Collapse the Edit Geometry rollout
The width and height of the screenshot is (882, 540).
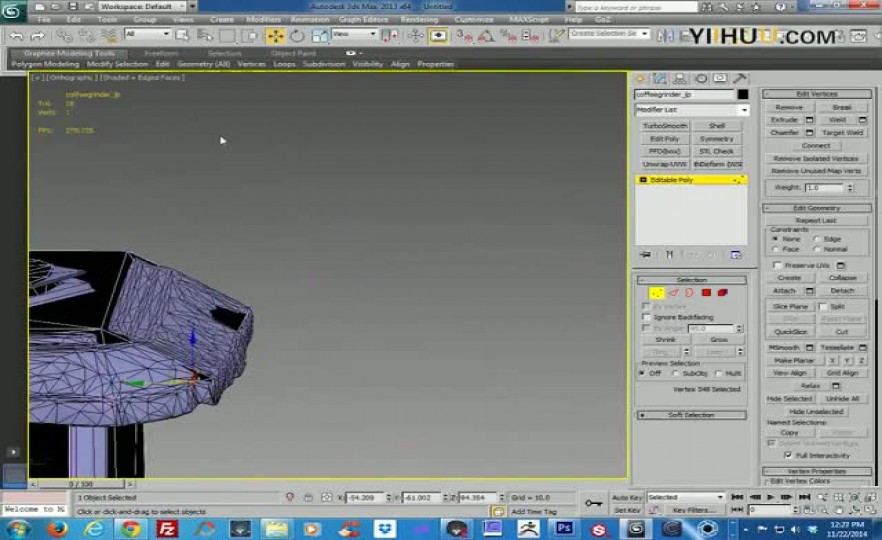(817, 208)
